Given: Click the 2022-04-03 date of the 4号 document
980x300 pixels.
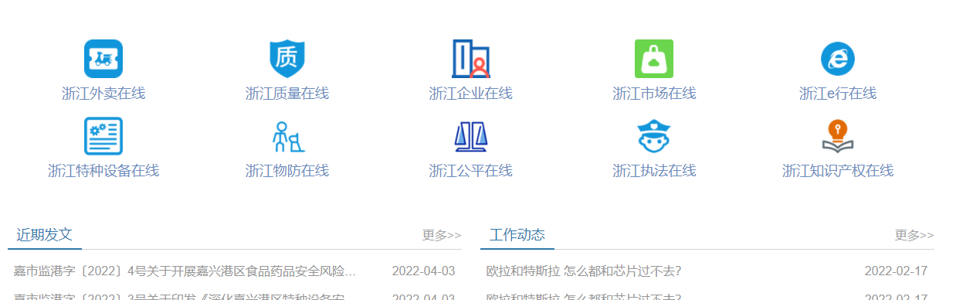Looking at the screenshot, I should 423,271.
